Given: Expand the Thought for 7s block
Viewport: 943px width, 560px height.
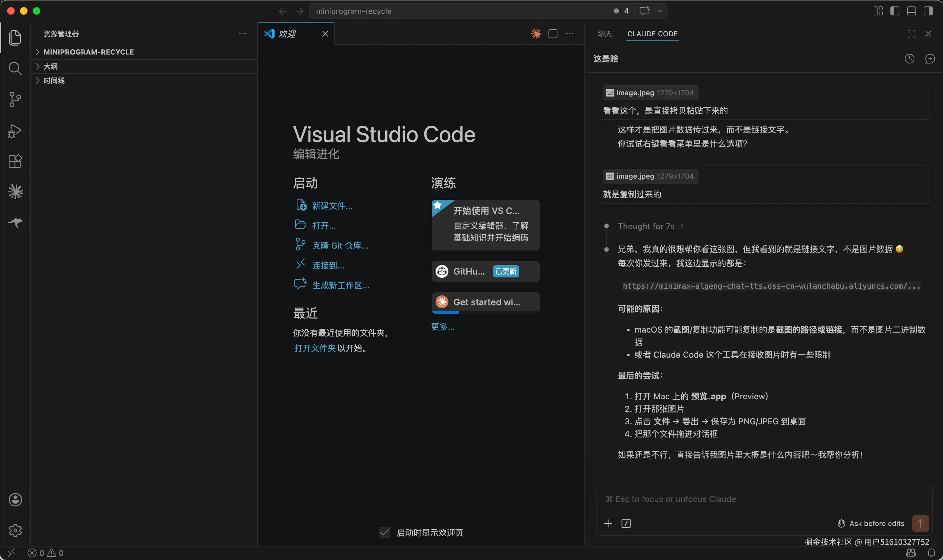Looking at the screenshot, I should point(650,226).
